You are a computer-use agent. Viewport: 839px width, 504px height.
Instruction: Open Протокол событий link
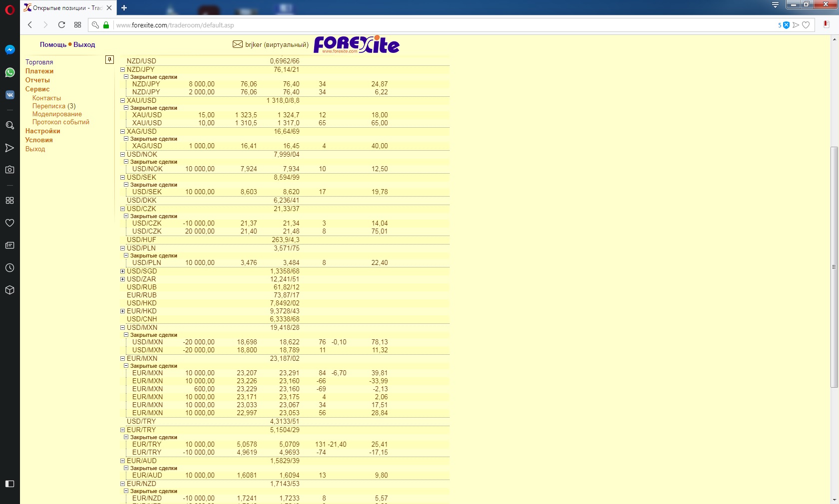coord(61,122)
